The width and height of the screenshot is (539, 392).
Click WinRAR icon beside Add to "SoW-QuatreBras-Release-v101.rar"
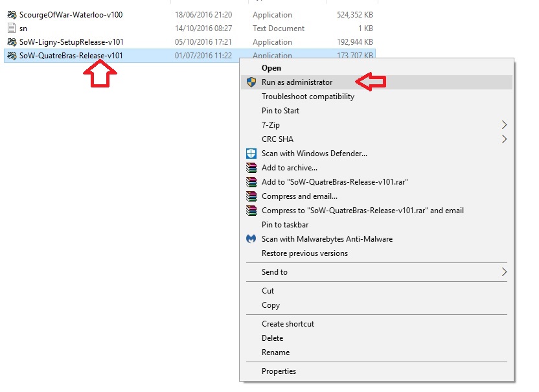[251, 182]
